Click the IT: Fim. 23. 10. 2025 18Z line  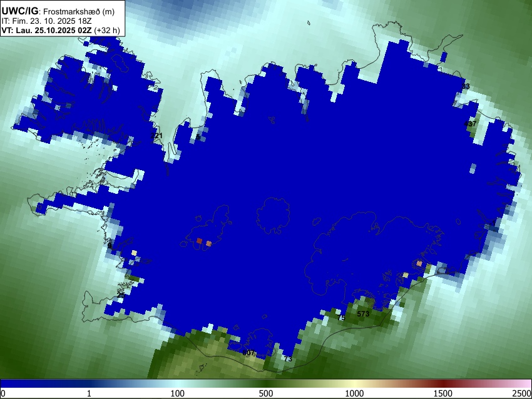tap(46, 21)
